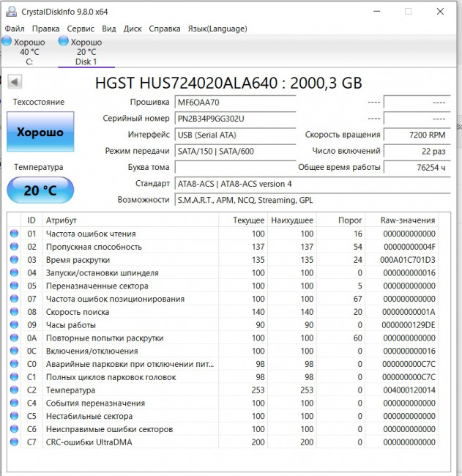
Task: Select the Disk 1 tab at 20 °C
Action: coord(86,51)
